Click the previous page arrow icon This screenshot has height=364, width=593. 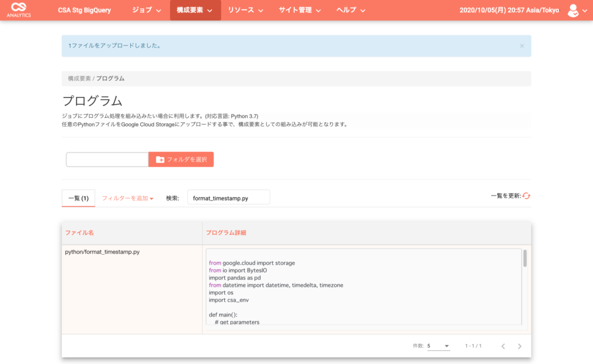pos(503,345)
